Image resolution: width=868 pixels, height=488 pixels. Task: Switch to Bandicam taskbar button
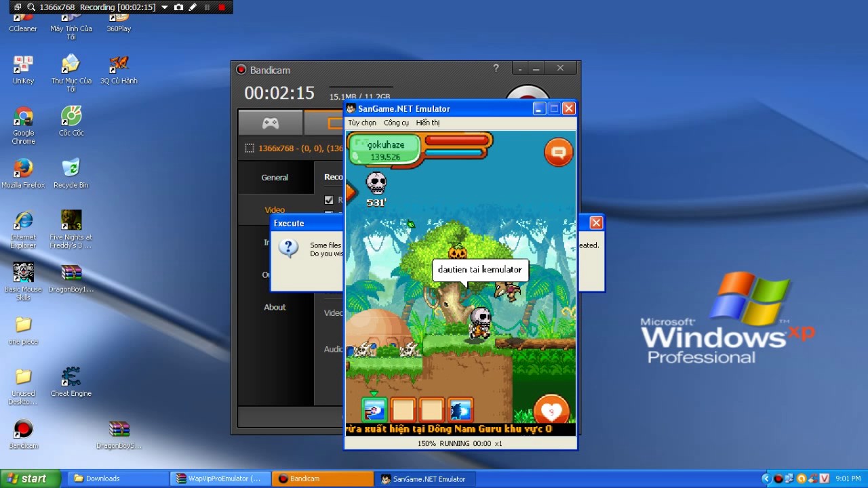(x=322, y=479)
